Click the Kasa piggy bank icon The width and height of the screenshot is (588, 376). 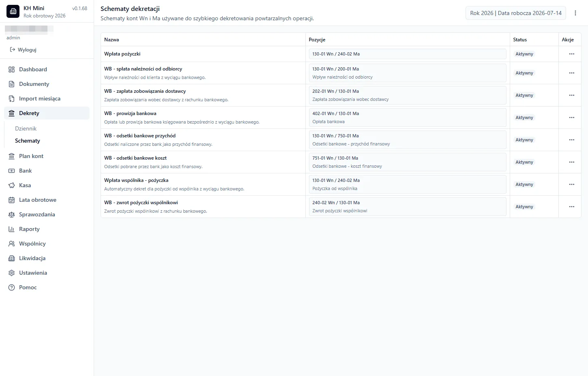point(12,185)
